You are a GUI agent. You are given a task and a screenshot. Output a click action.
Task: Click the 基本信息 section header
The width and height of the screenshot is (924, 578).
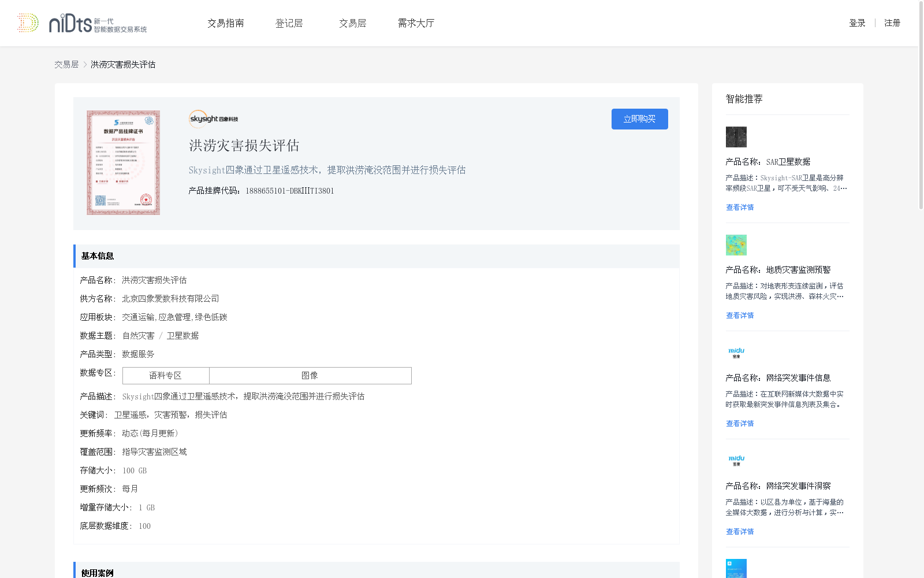click(377, 256)
